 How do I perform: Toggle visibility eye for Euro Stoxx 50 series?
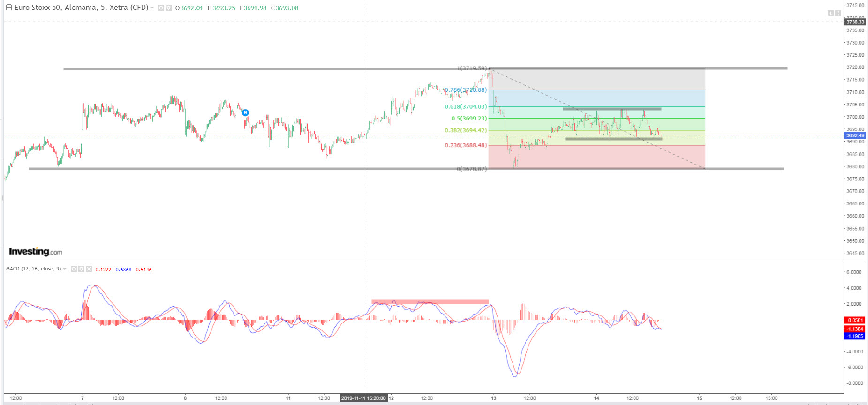161,8
